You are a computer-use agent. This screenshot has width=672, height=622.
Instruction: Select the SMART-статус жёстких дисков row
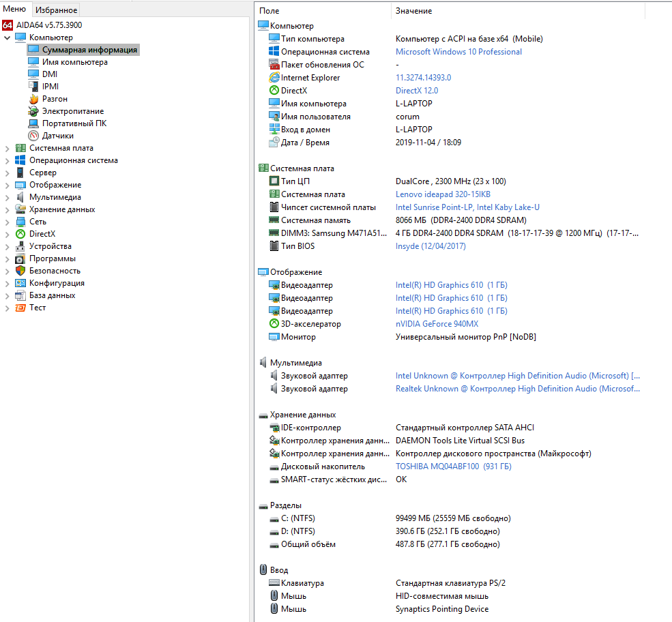tap(450, 479)
